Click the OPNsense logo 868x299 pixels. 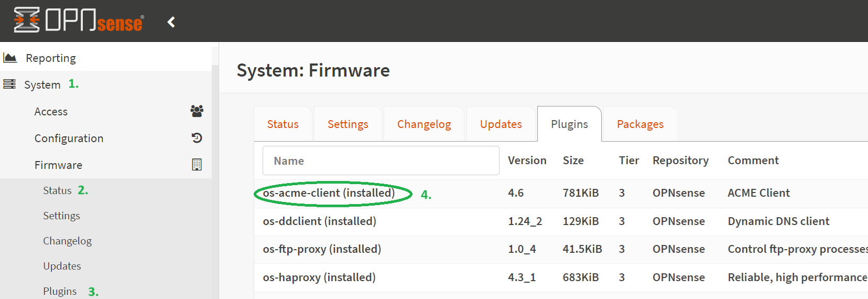pos(79,20)
